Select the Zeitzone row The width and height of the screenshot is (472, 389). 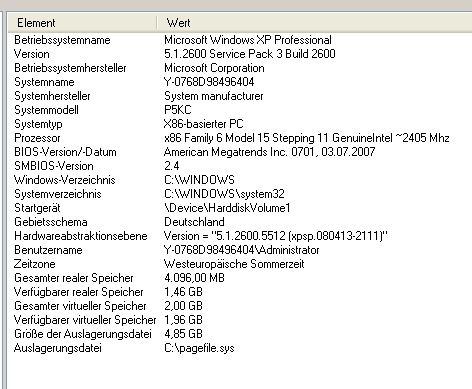pos(35,264)
